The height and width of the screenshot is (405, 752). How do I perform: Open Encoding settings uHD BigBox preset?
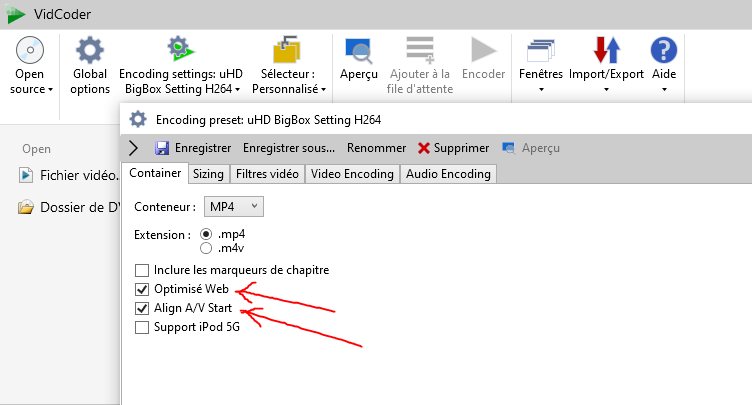pos(181,66)
